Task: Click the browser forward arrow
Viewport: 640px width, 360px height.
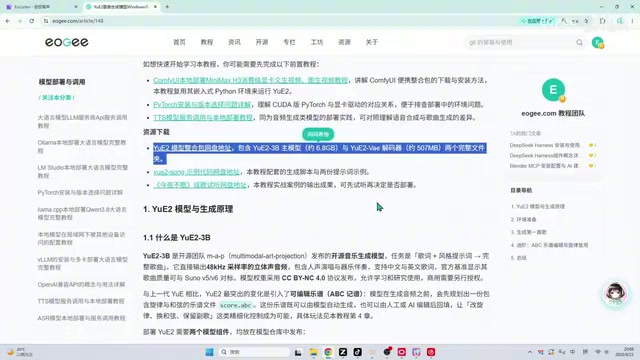Action: 19,21
